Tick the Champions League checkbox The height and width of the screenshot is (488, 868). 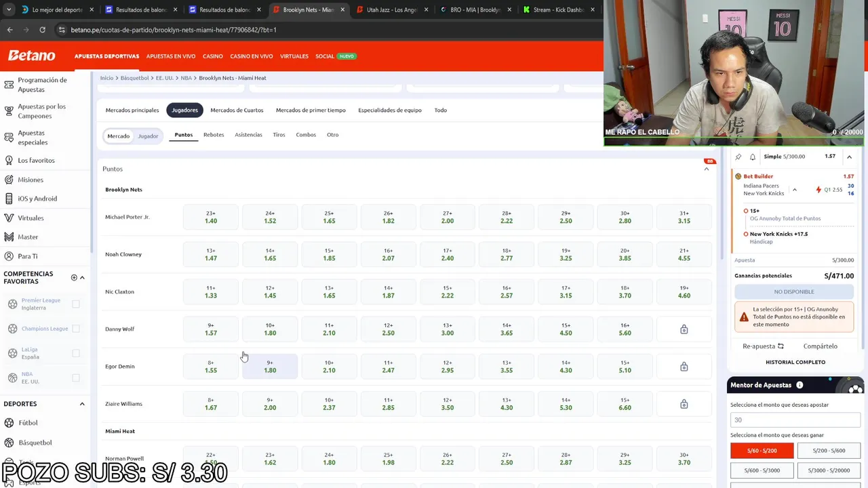(x=76, y=329)
